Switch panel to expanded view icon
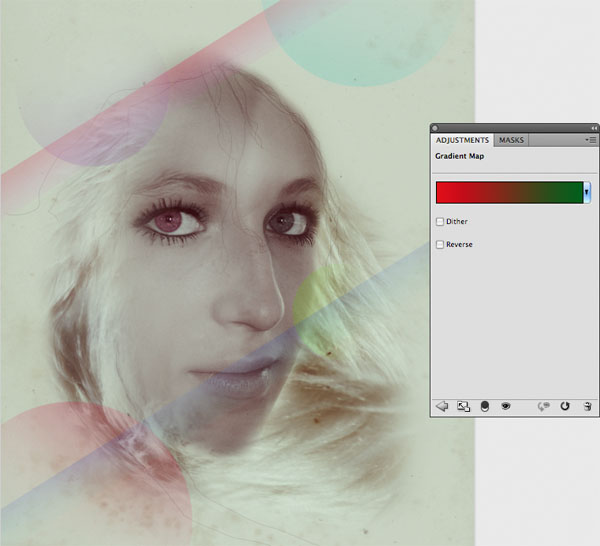600x546 pixels. (x=463, y=406)
